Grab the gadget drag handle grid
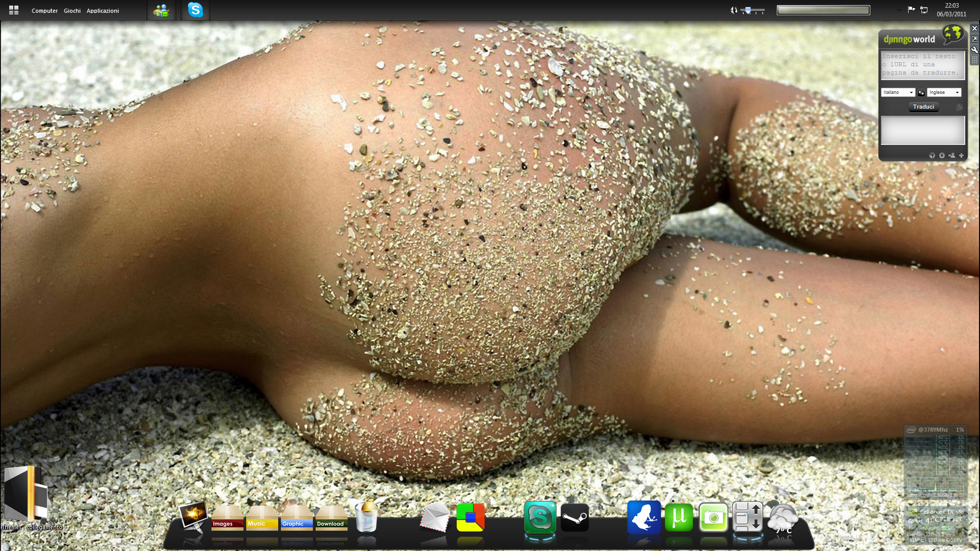The image size is (980, 551). pos(974,60)
